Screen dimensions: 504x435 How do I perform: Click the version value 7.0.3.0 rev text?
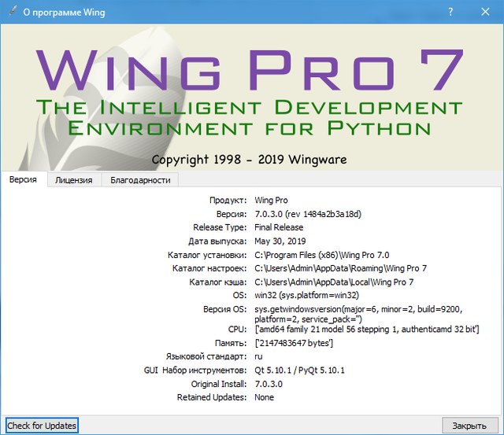[308, 214]
